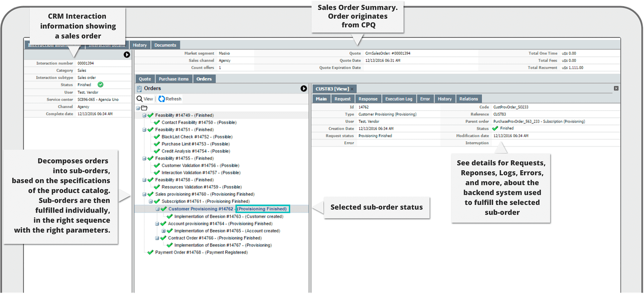Switch to the Relations tab
644x294 pixels.
click(469, 98)
